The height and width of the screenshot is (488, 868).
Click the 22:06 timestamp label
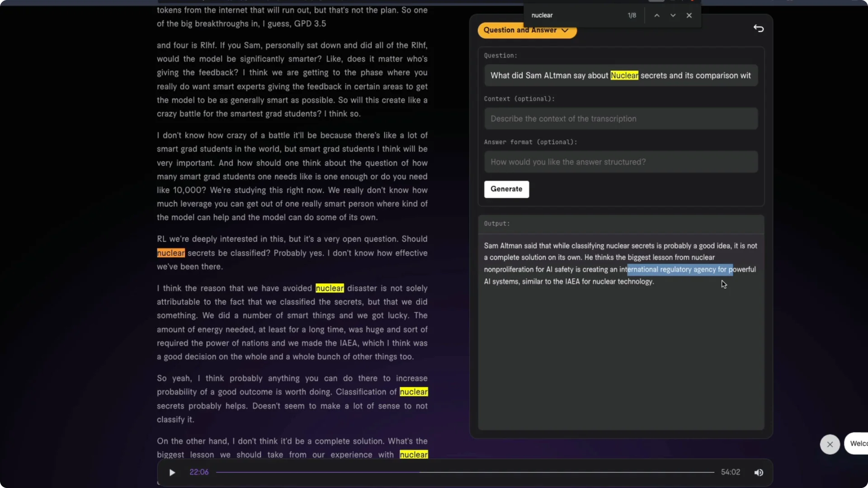coord(199,472)
